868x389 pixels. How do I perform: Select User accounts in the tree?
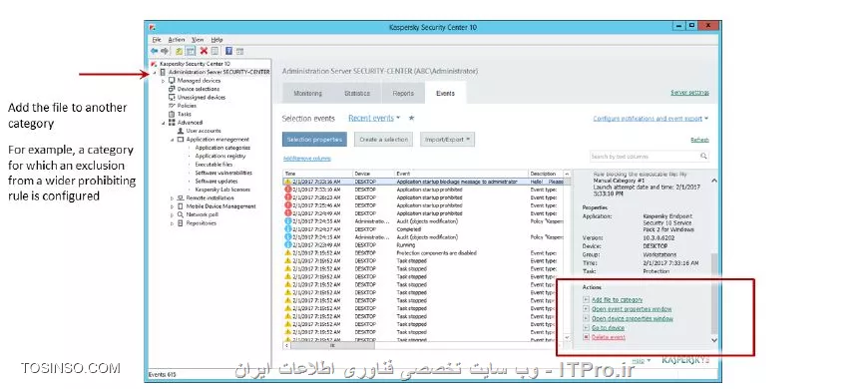point(204,131)
